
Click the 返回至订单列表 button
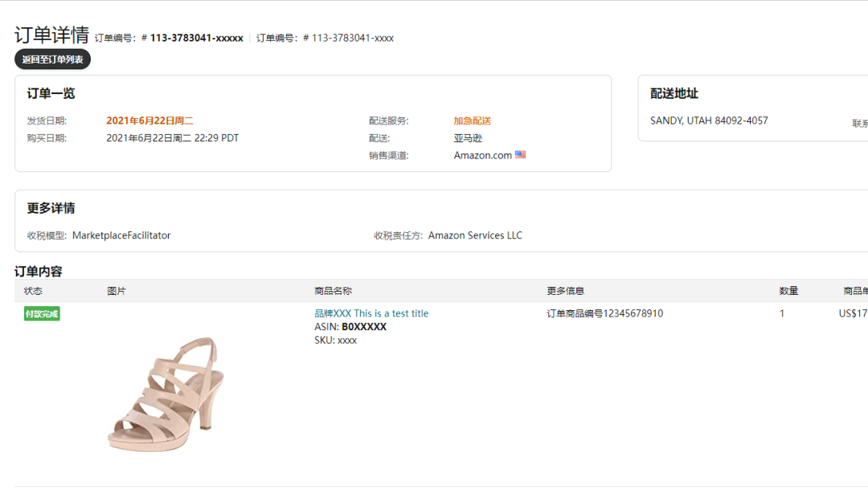click(x=52, y=59)
